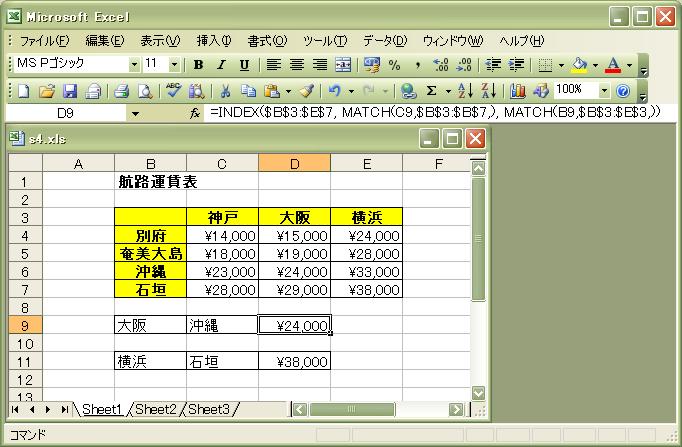
Task: Open the データ(D) menu
Action: (x=385, y=41)
